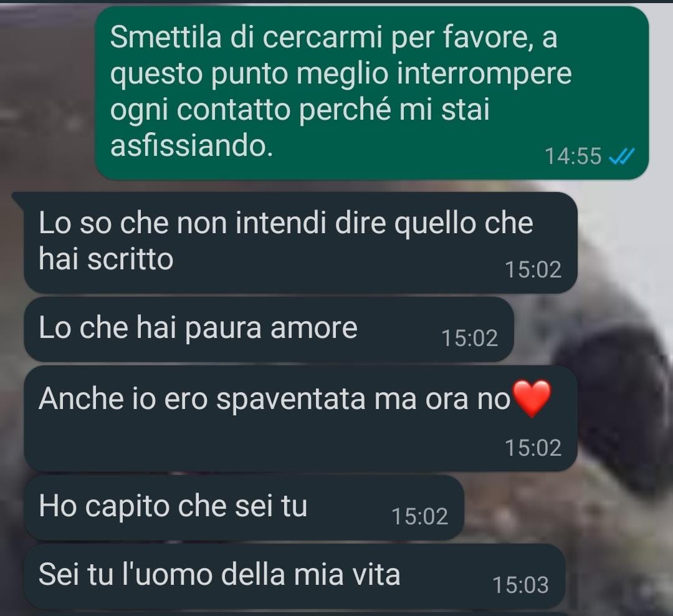Viewport: 673px width, 616px height.
Task: Select the 'Anche io ero spaventata' message
Action: pos(300,418)
